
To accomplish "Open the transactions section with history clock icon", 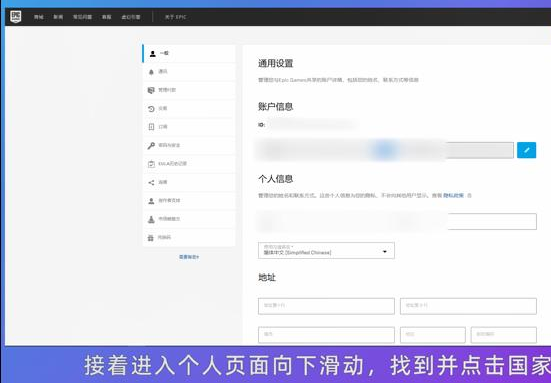I will pos(189,109).
